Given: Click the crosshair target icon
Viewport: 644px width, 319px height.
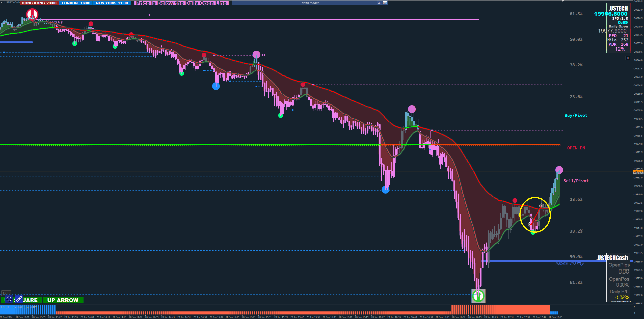Looking at the screenshot, I should [x=9, y=299].
